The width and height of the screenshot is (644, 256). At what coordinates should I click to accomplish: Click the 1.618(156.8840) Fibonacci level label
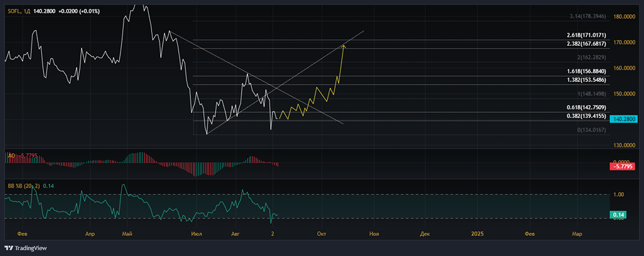pyautogui.click(x=586, y=71)
